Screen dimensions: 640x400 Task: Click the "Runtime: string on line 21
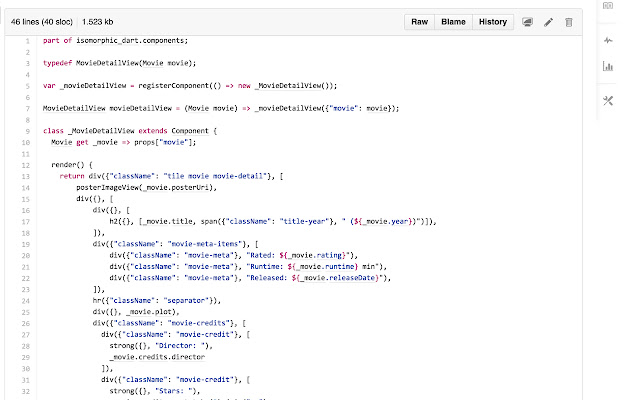coord(265,266)
